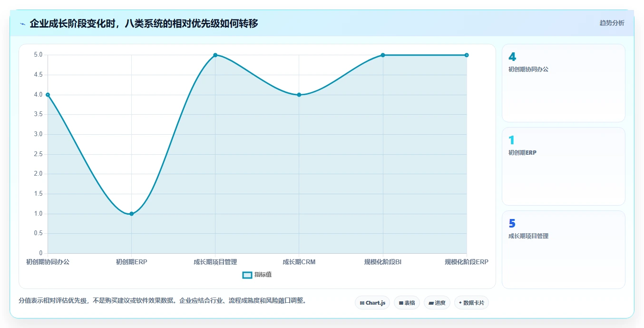
Task: Click the x-axis label 规模化阶段ERP
Action: tap(467, 262)
